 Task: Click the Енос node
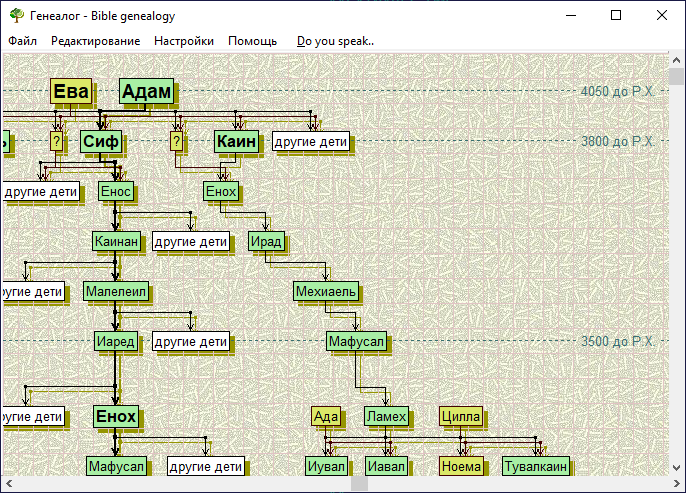click(x=115, y=191)
